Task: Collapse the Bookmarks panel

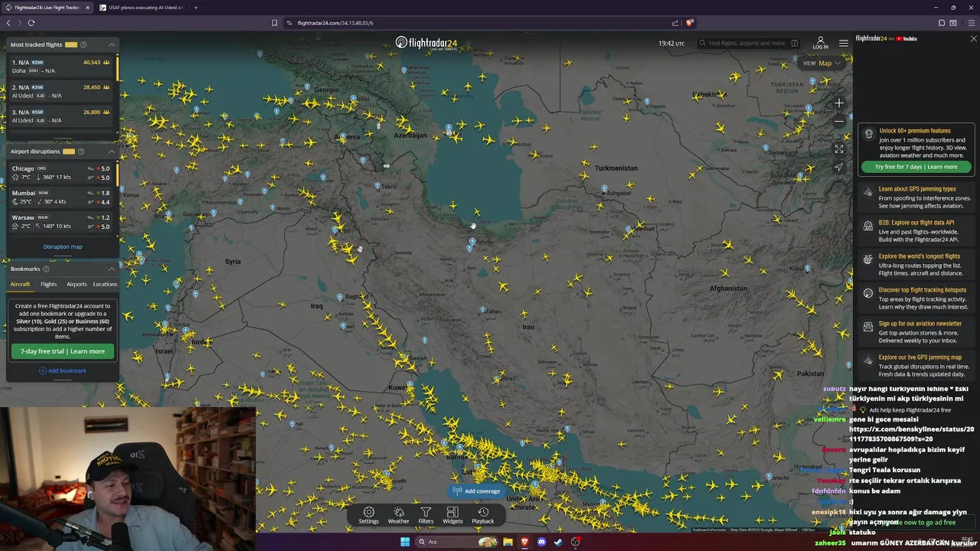Action: coord(111,269)
